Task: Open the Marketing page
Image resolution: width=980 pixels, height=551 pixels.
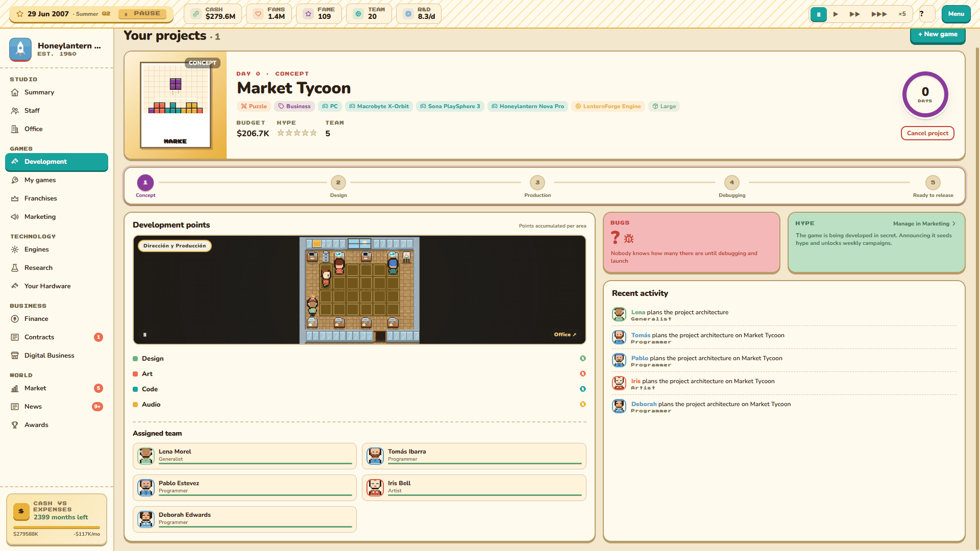Action: tap(56, 217)
